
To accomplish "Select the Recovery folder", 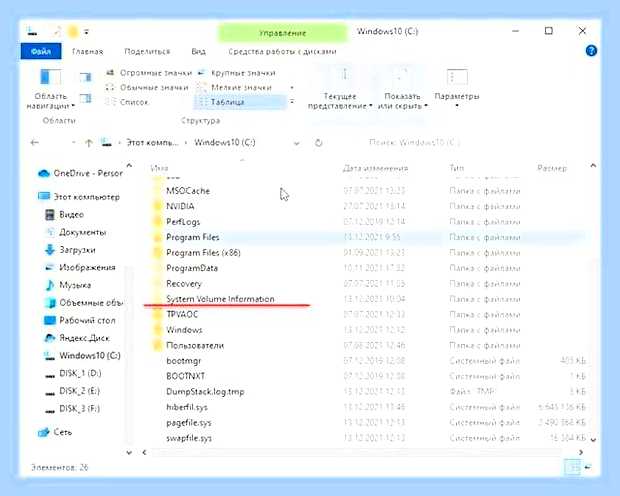I will pyautogui.click(x=184, y=284).
